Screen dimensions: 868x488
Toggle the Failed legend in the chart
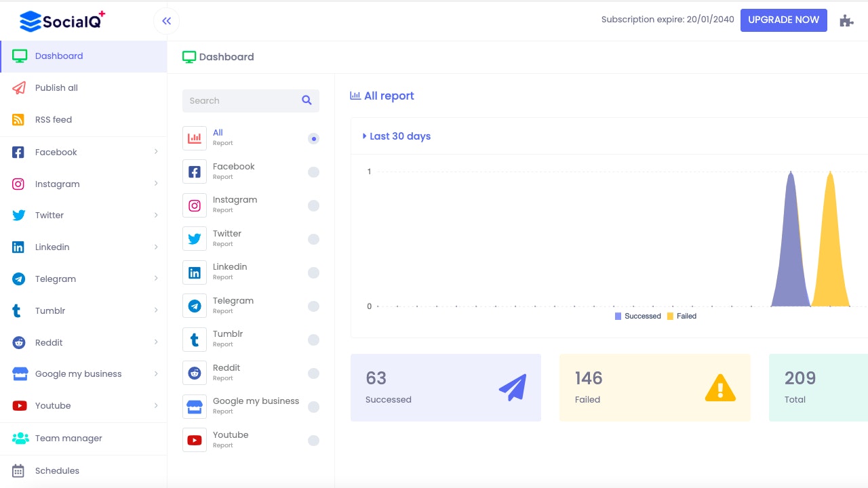click(682, 316)
